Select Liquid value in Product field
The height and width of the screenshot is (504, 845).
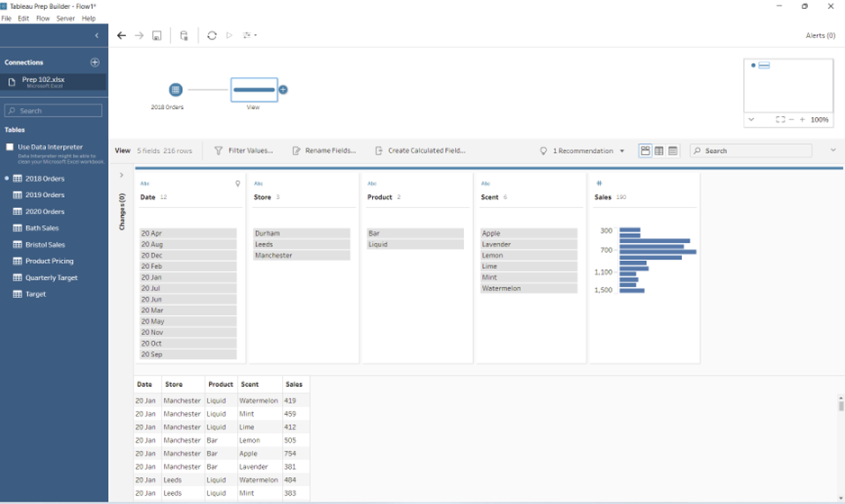point(415,245)
